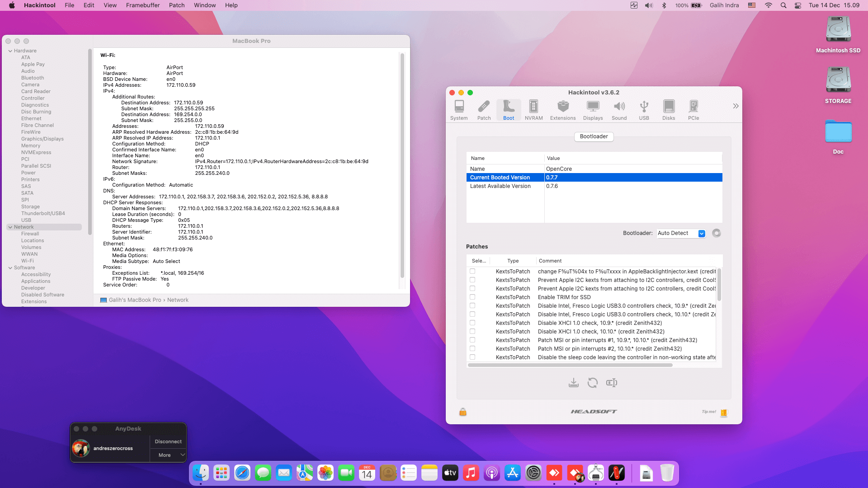Open the USB toolbar icon

click(x=644, y=110)
